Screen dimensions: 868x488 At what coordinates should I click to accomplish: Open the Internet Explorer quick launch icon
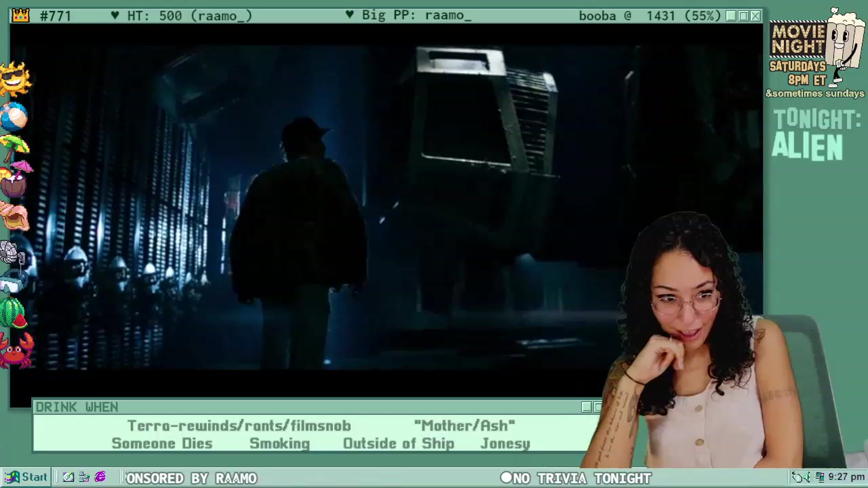(100, 477)
